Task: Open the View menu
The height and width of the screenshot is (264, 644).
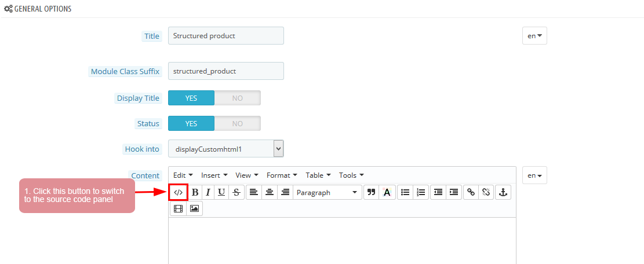Action: (x=246, y=175)
